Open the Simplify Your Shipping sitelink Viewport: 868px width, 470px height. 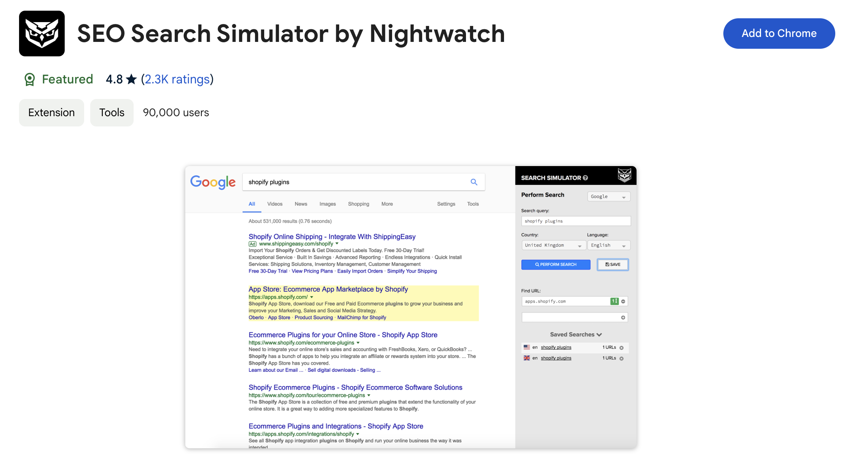coord(412,271)
